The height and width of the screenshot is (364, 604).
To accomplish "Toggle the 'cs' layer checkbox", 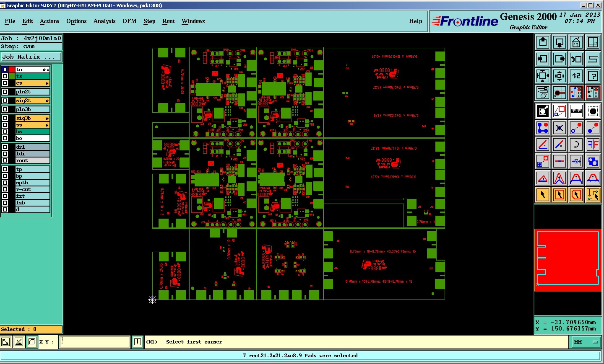I will tap(5, 83).
